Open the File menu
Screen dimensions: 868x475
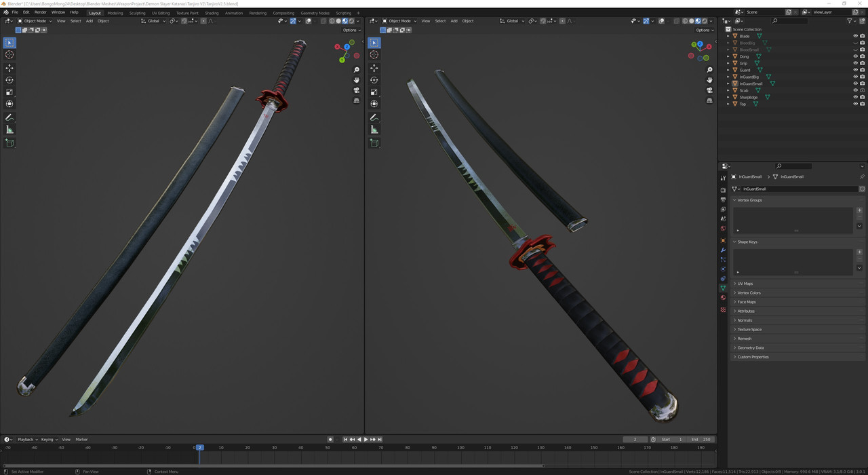(15, 12)
